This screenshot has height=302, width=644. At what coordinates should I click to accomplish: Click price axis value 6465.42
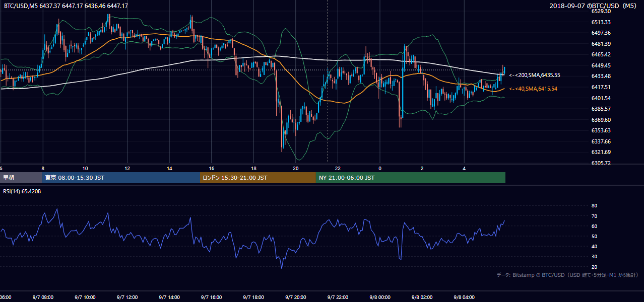click(601, 54)
